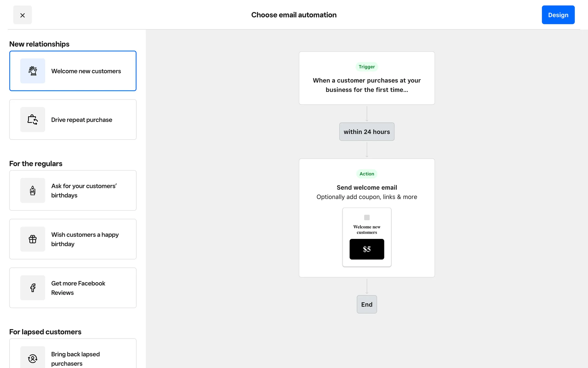The image size is (588, 368).
Task: Click the birthday candle icon
Action: pyautogui.click(x=32, y=190)
